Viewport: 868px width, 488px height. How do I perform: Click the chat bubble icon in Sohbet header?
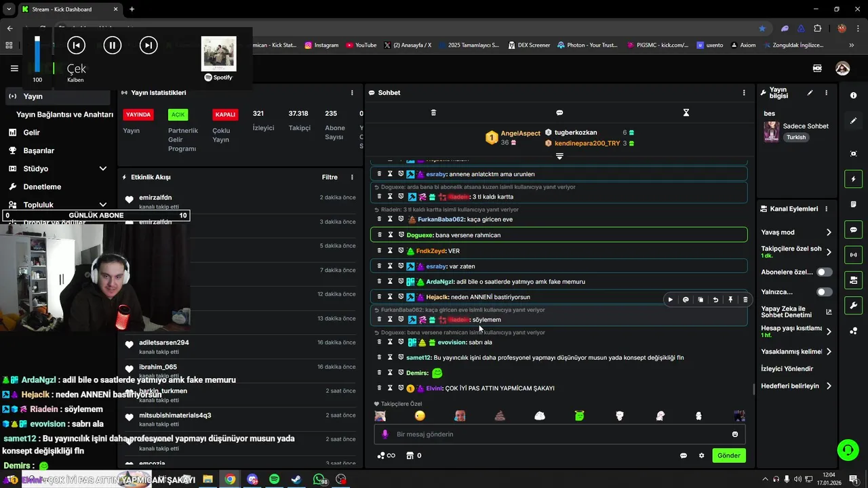point(559,113)
